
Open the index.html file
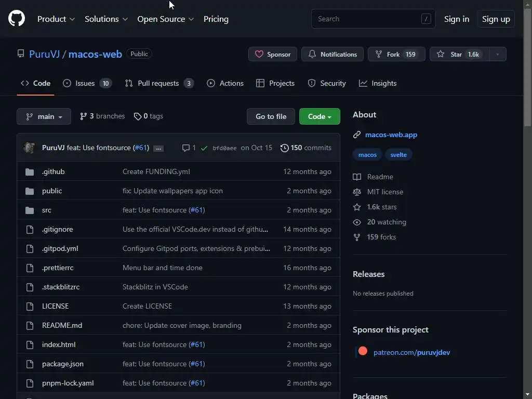(59, 344)
